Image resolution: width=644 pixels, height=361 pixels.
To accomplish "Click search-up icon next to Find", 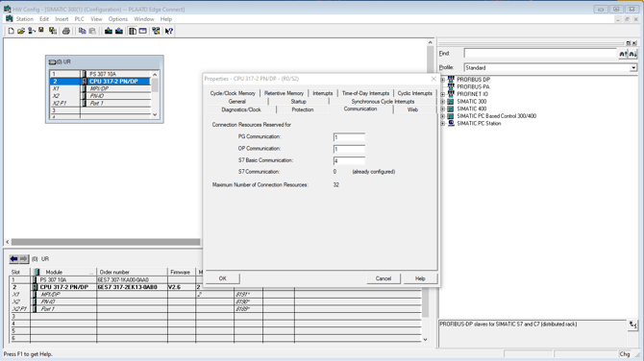I will 623,54.
